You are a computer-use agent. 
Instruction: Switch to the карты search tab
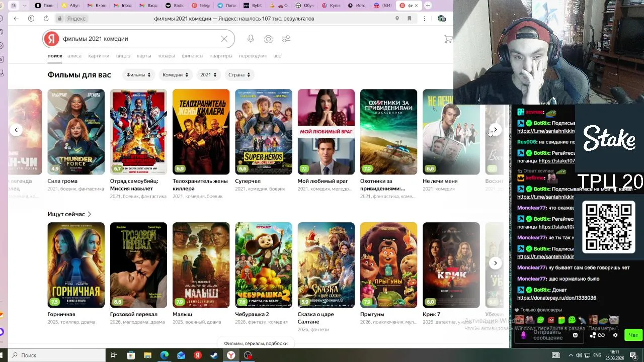pyautogui.click(x=144, y=56)
